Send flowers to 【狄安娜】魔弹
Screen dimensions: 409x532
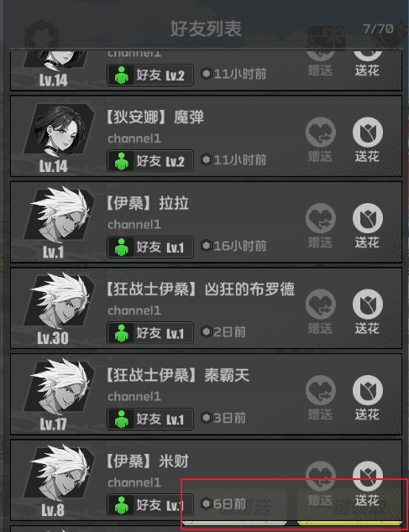pos(368,133)
